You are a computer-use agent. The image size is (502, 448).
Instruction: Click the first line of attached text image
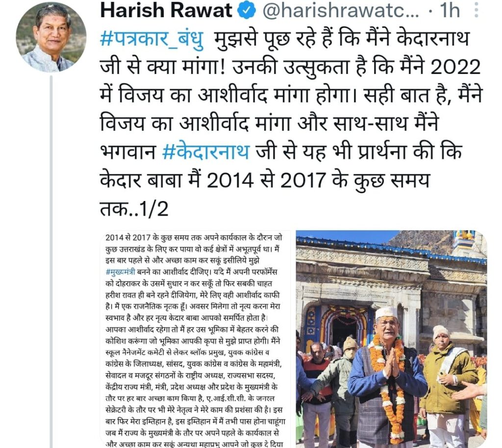point(193,238)
